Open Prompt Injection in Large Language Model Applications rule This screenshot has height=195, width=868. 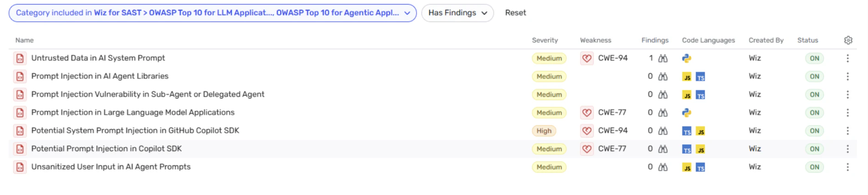point(133,113)
